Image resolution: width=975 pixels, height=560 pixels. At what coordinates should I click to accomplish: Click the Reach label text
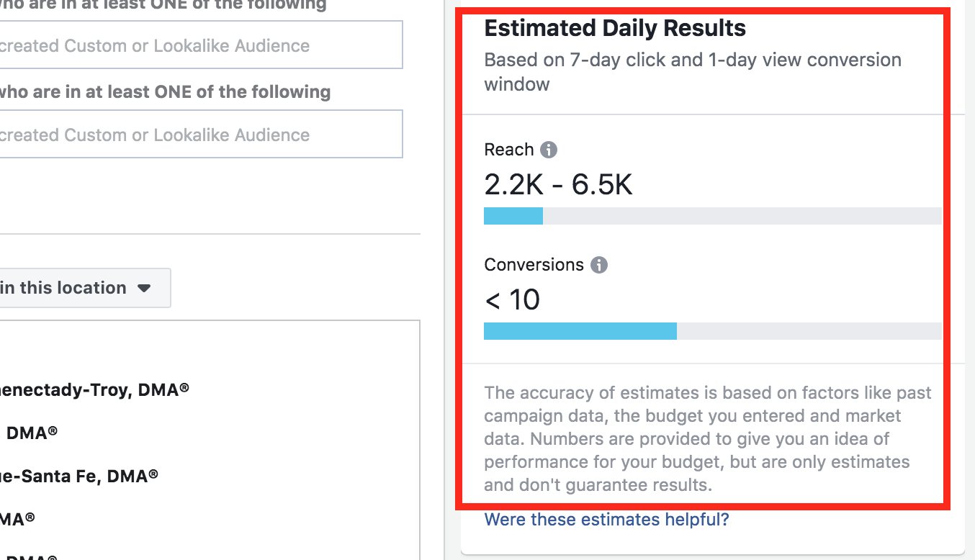(508, 150)
